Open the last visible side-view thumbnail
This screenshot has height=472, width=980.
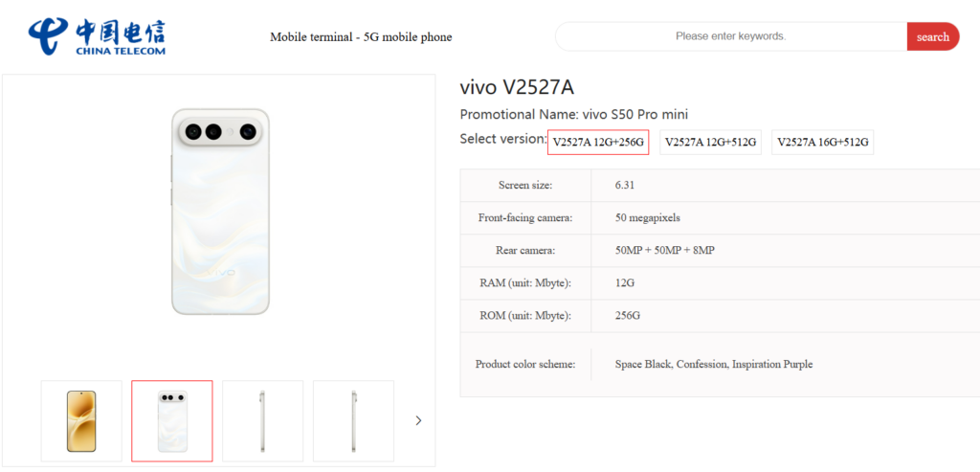[x=353, y=420]
